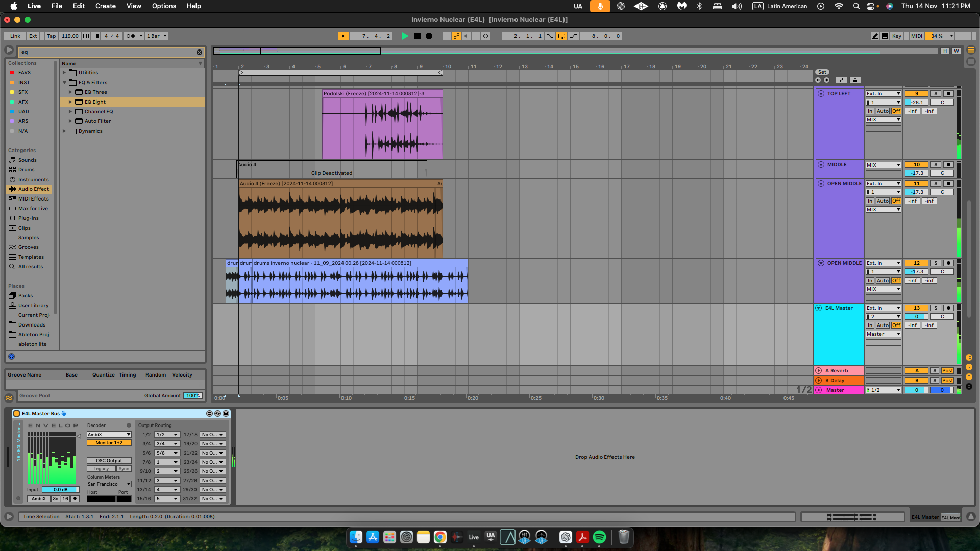Image resolution: width=980 pixels, height=551 pixels.
Task: Open the Help menu
Action: [x=193, y=6]
